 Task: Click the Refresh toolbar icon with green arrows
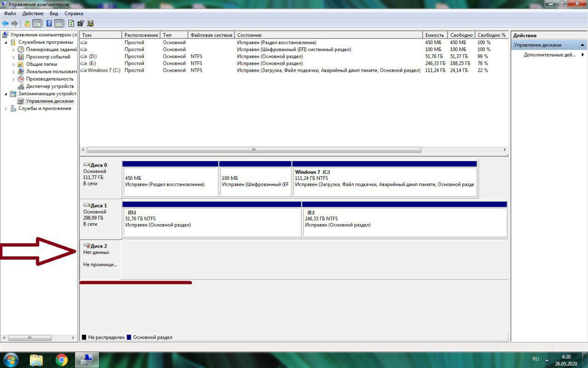point(71,23)
